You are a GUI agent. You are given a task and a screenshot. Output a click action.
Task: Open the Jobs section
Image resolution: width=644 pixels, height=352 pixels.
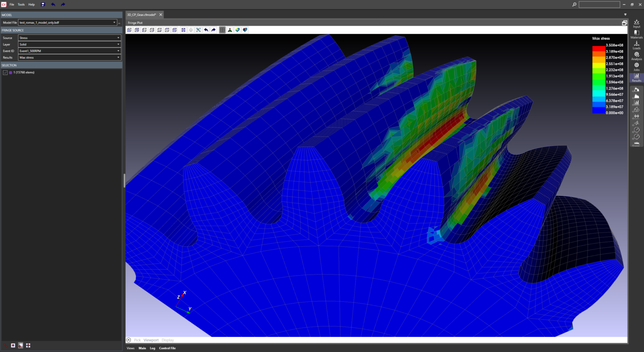click(x=637, y=67)
